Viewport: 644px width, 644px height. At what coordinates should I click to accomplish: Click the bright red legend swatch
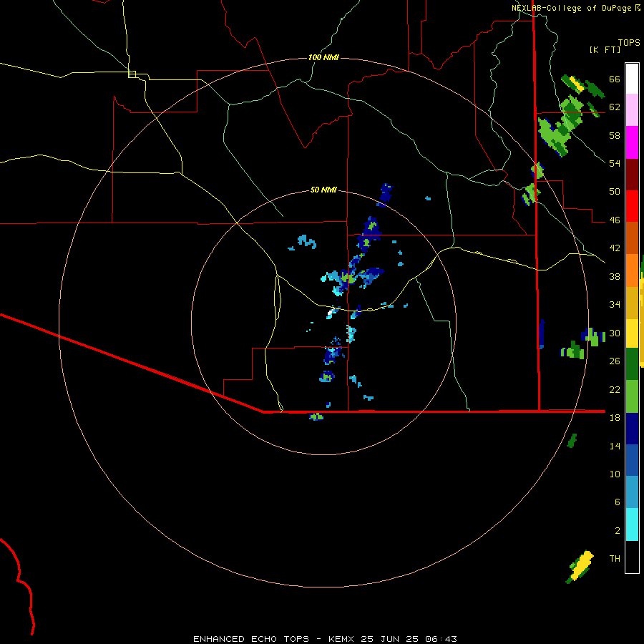[632, 206]
